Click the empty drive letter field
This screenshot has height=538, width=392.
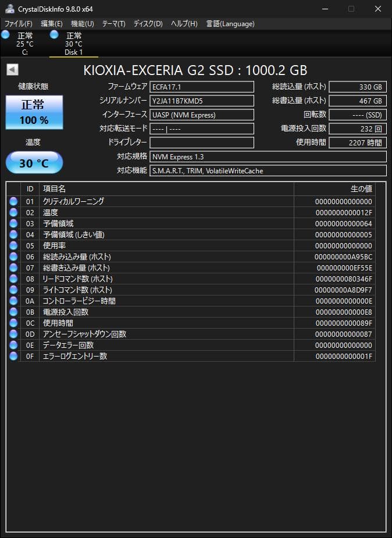(202, 142)
